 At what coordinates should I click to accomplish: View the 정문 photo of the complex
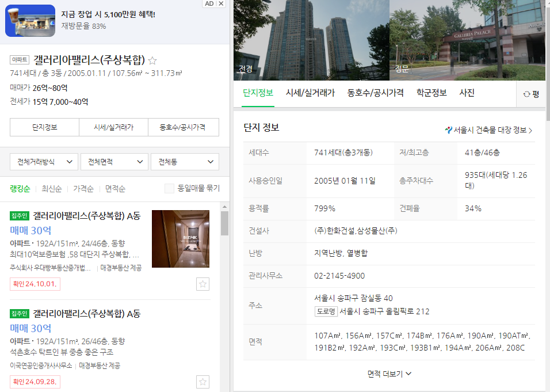click(468, 40)
